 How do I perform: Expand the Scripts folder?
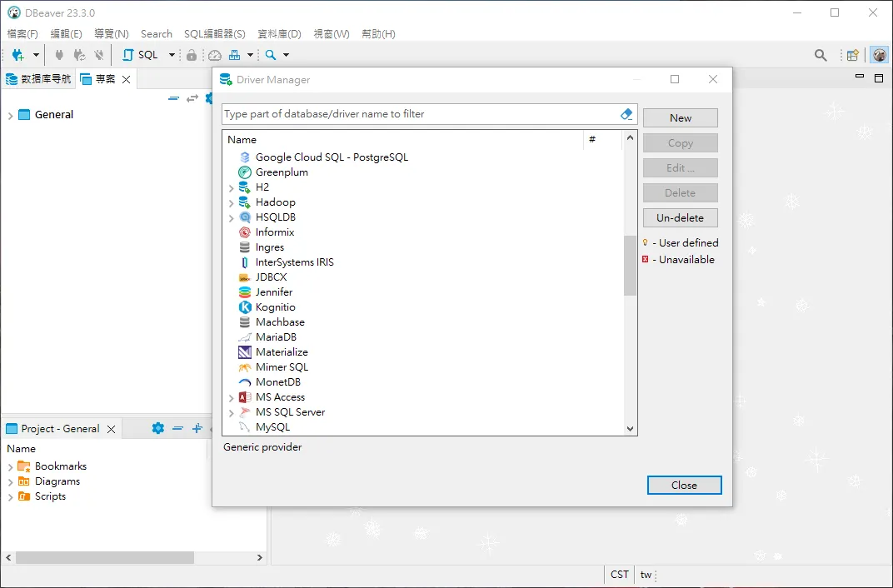10,497
